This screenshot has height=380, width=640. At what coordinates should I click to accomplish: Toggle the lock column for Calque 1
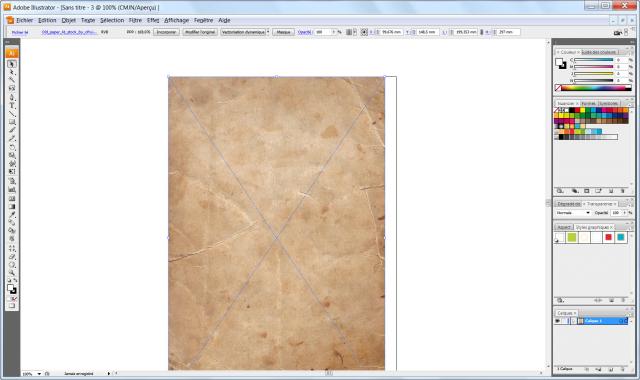[565, 321]
